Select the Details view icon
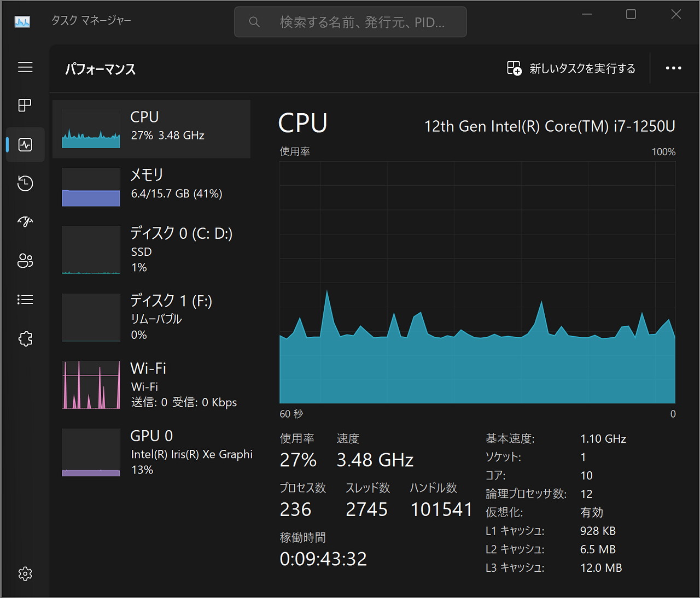The image size is (700, 598). point(25,299)
